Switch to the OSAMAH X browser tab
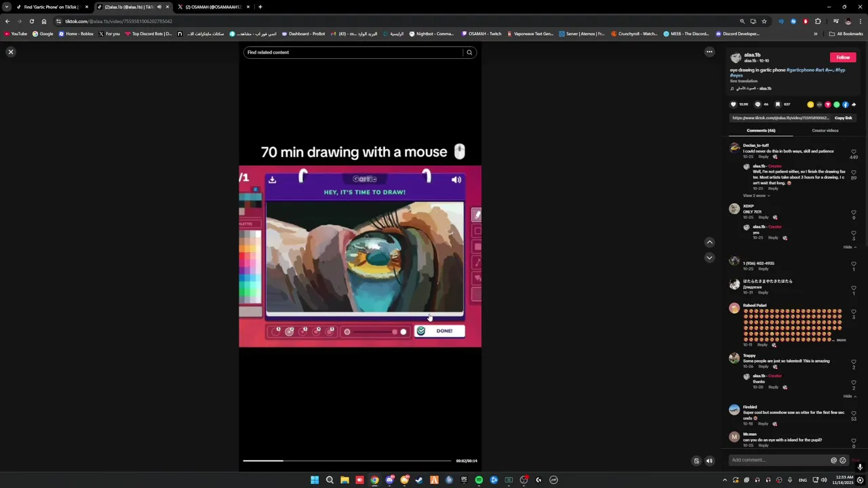868x488 pixels. [x=213, y=7]
